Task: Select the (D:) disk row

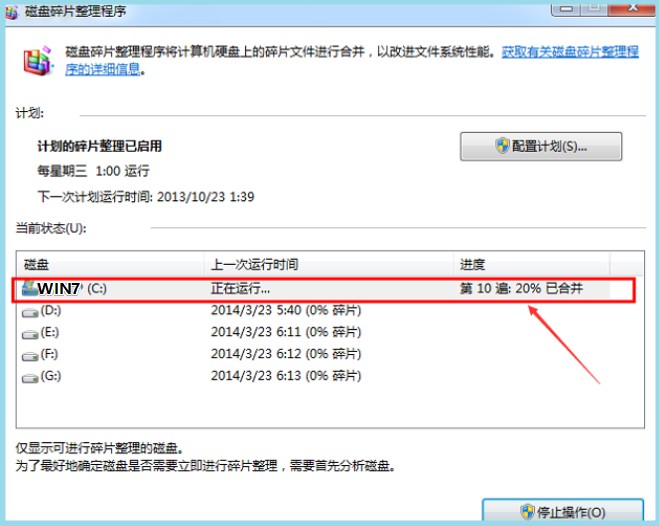Action: coord(313,311)
